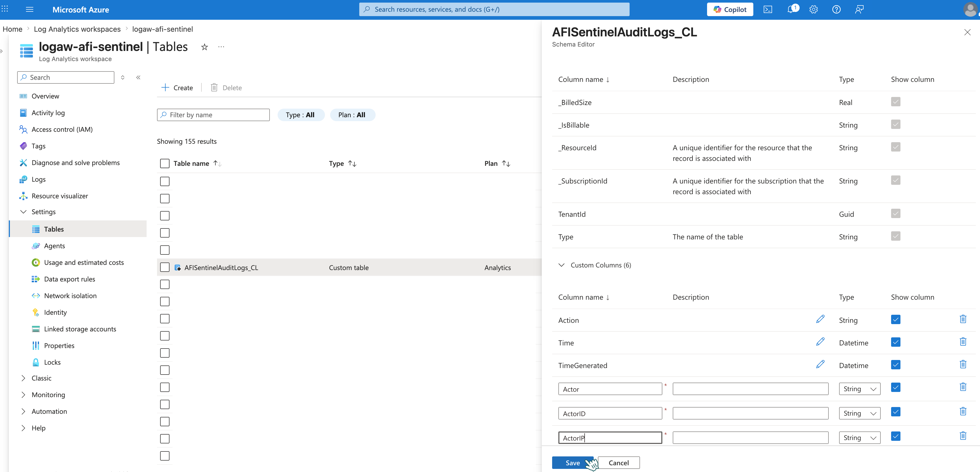Expand the Help group
Screen dimensions: 980x472
pos(23,428)
